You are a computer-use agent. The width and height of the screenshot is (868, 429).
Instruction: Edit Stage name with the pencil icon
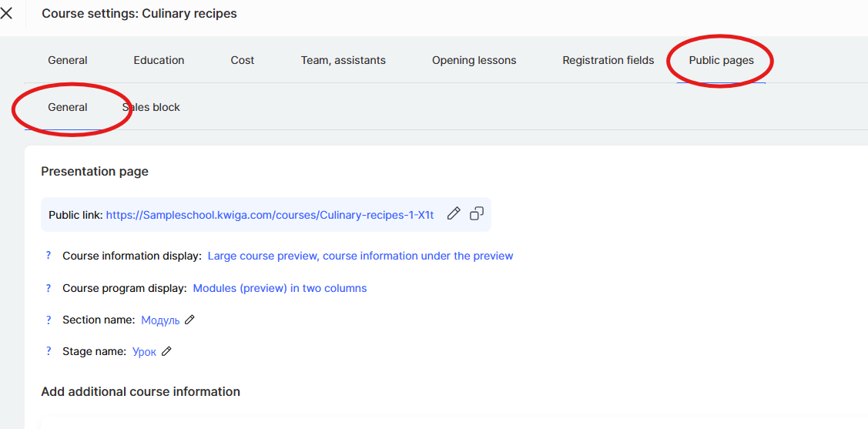[x=166, y=351]
